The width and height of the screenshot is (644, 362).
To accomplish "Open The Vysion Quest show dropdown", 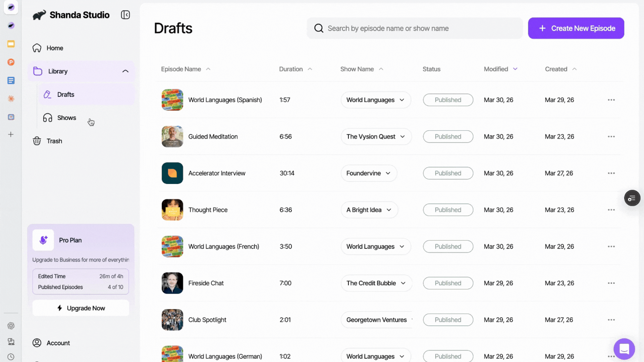I will tap(376, 136).
